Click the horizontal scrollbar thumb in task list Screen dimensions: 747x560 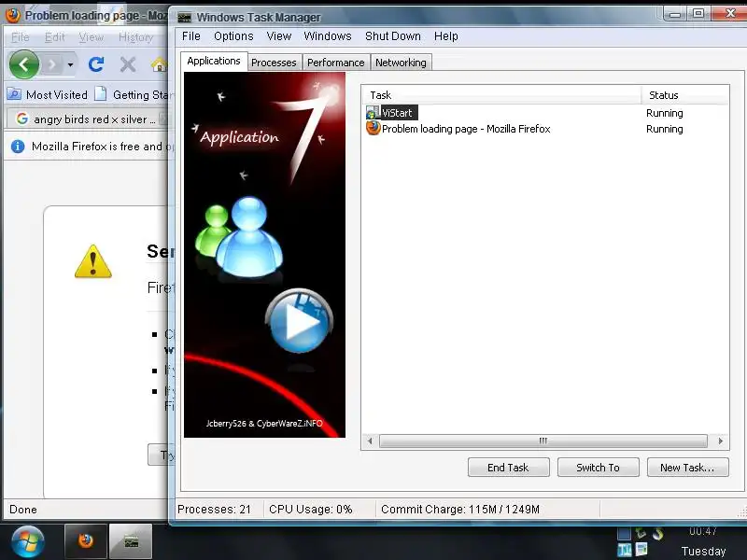tap(543, 441)
